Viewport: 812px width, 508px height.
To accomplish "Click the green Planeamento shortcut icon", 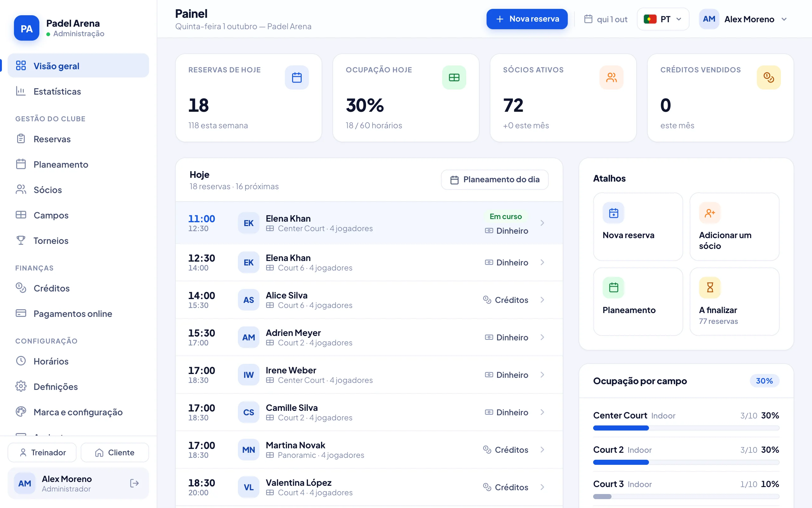I will tap(613, 288).
